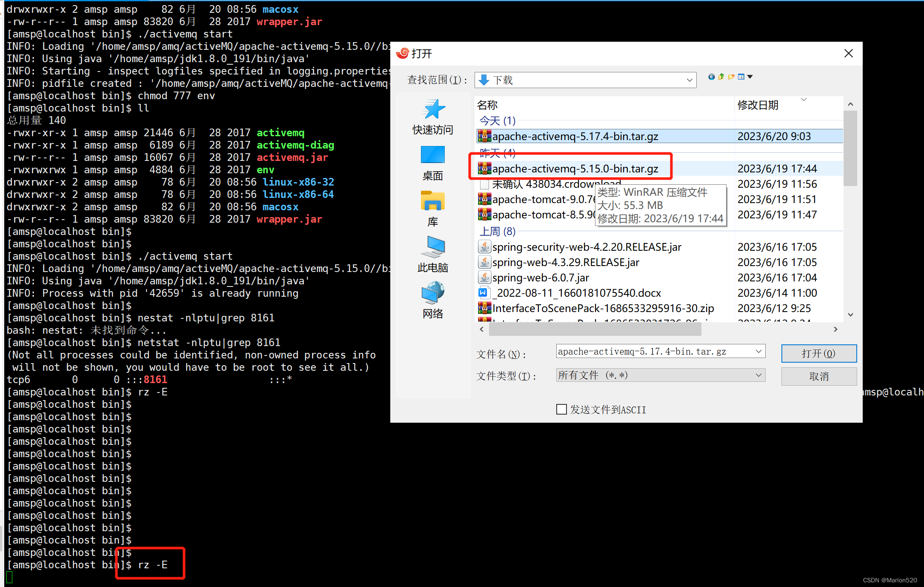Open Network (网络) in sidebar
This screenshot has height=587, width=924.
(433, 301)
